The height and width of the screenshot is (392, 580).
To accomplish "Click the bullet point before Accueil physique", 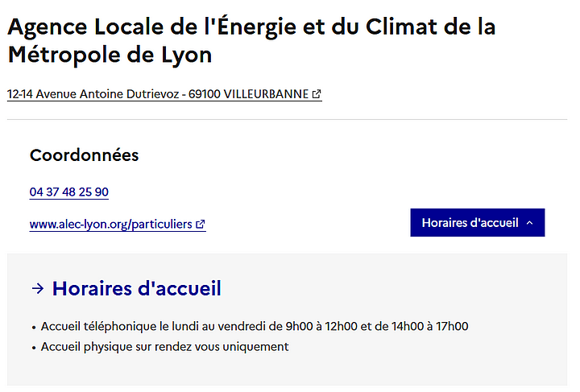I will (x=34, y=348).
